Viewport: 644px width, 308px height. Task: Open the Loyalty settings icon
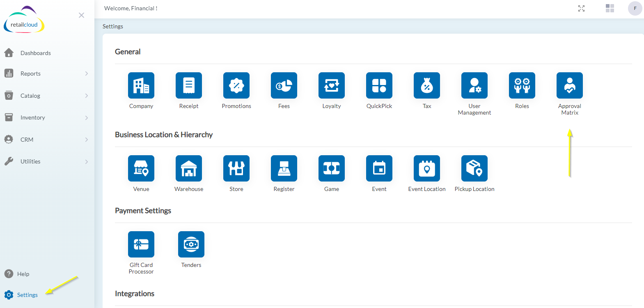[332, 85]
